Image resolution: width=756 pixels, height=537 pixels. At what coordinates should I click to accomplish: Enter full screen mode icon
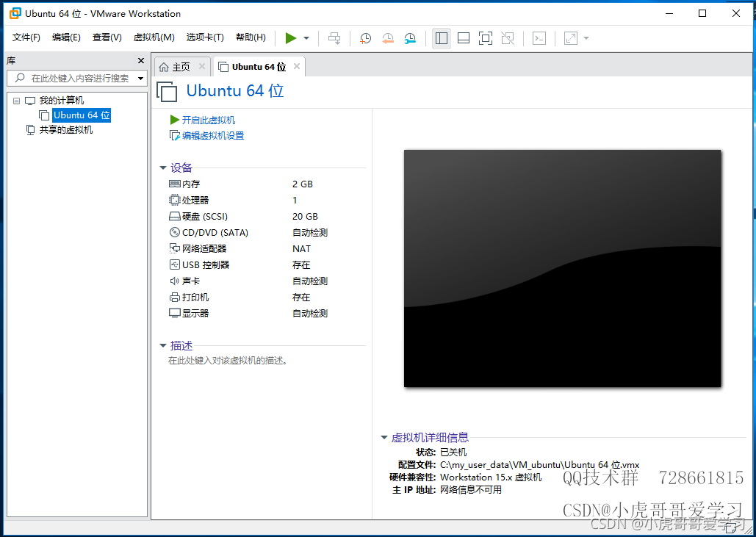(x=486, y=38)
